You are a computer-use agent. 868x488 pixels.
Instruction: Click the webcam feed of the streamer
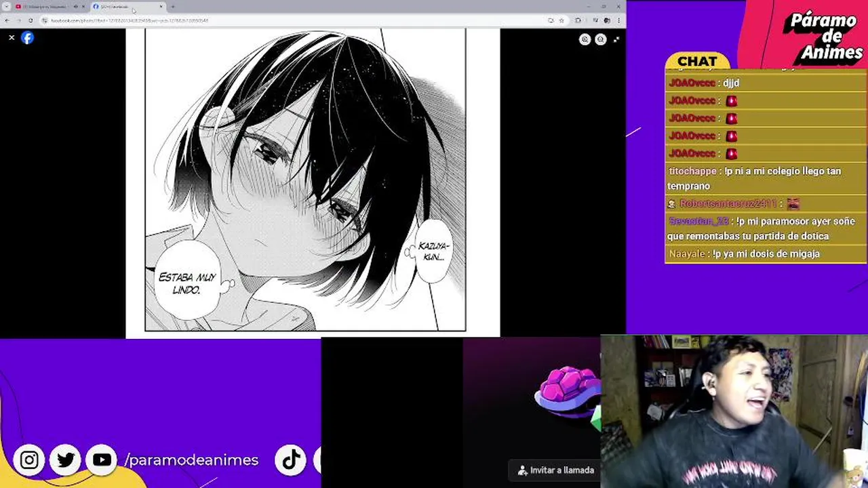pos(734,411)
